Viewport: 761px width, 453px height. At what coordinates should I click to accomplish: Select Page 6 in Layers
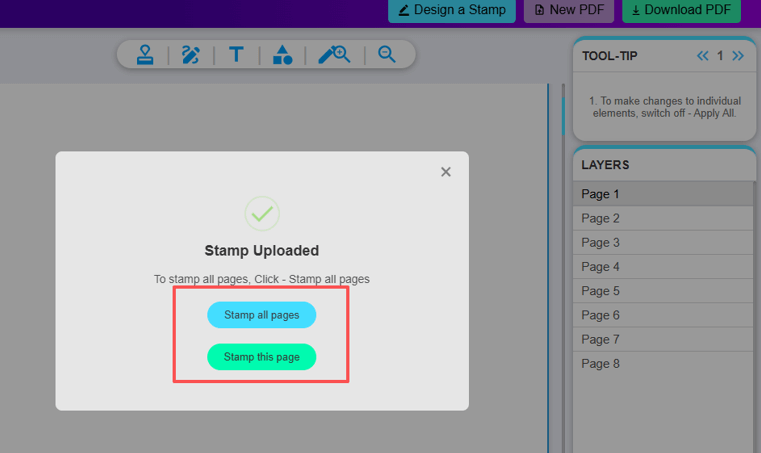click(663, 315)
